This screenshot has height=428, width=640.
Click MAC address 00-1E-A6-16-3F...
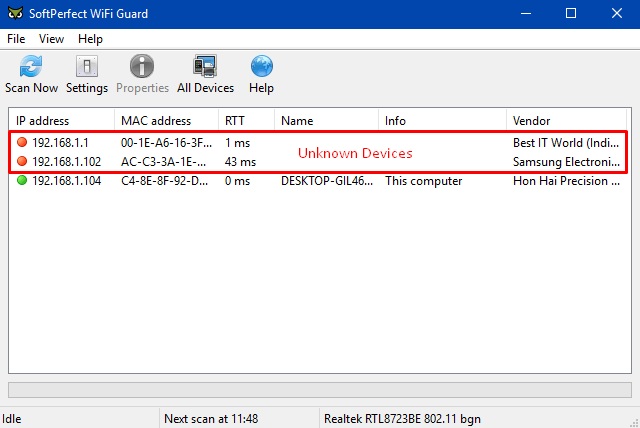pyautogui.click(x=166, y=143)
